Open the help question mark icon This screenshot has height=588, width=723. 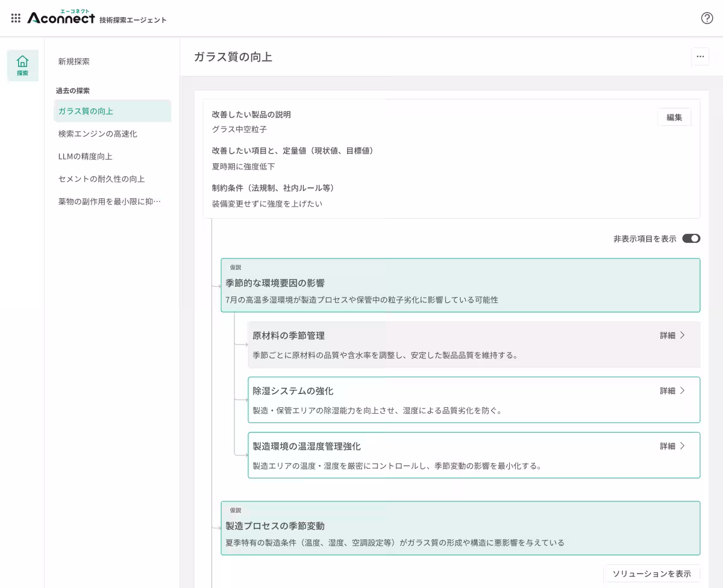pos(707,18)
